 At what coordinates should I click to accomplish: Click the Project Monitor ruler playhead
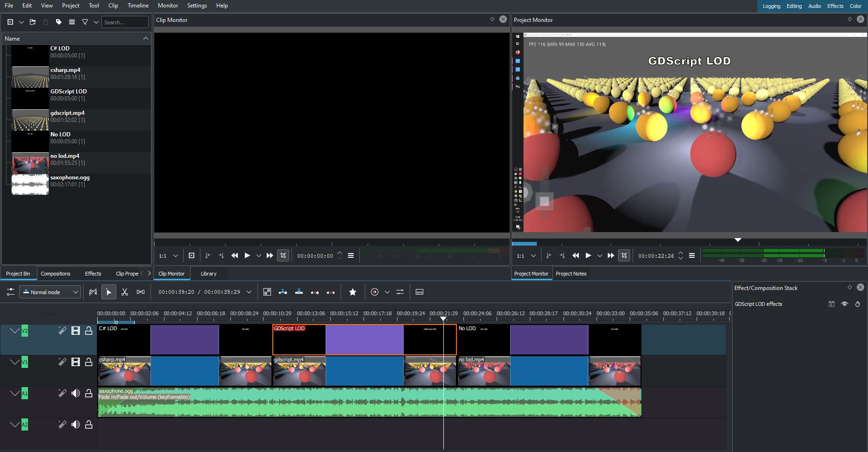pos(738,240)
